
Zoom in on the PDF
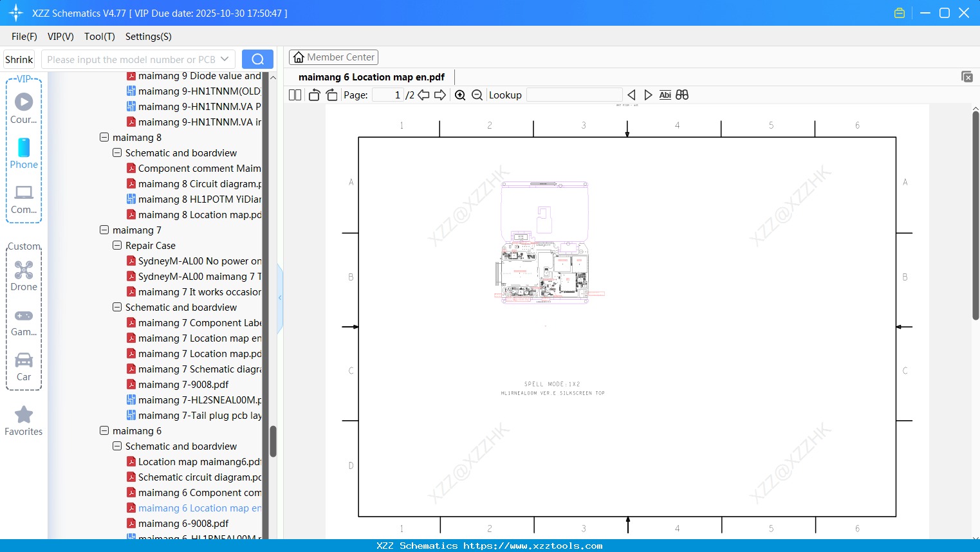(460, 95)
